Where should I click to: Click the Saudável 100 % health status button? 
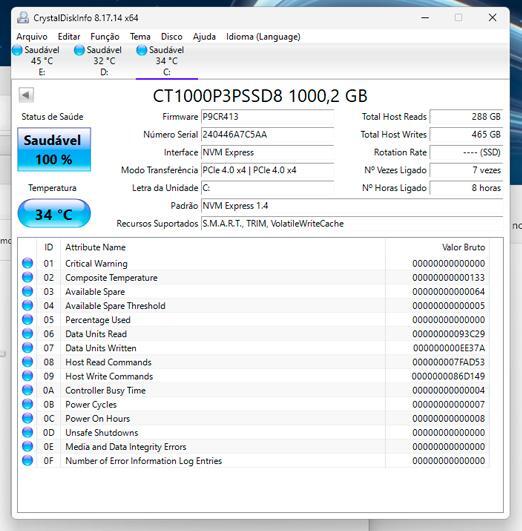[54, 149]
